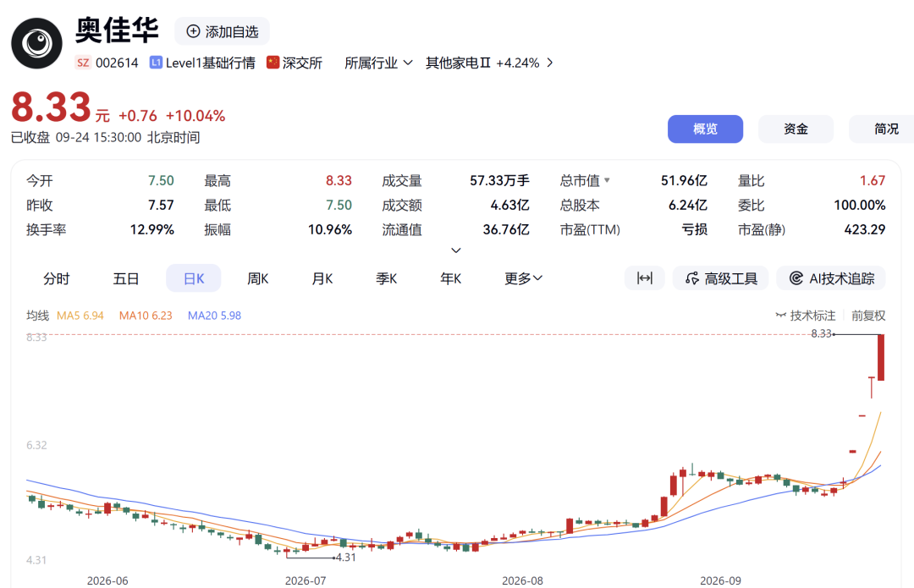Click the 昨收 7.57 value
The height and width of the screenshot is (588, 914).
tap(161, 205)
